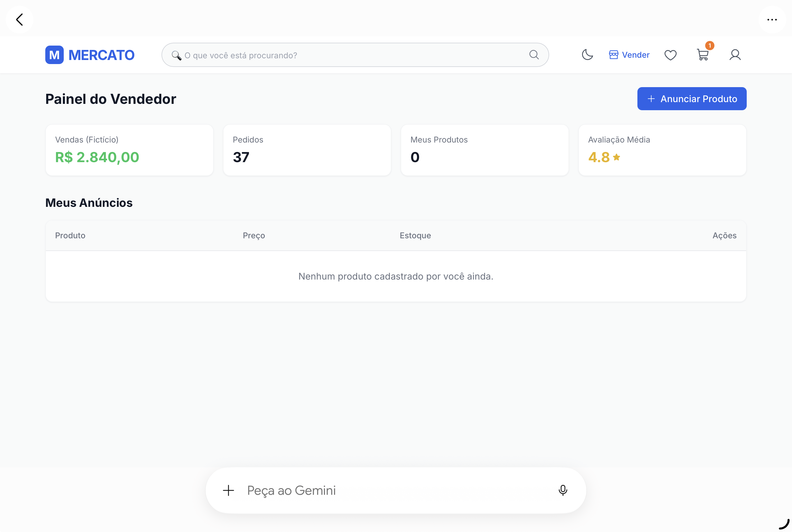This screenshot has height=532, width=792.
Task: Open the Vender link
Action: (629, 55)
